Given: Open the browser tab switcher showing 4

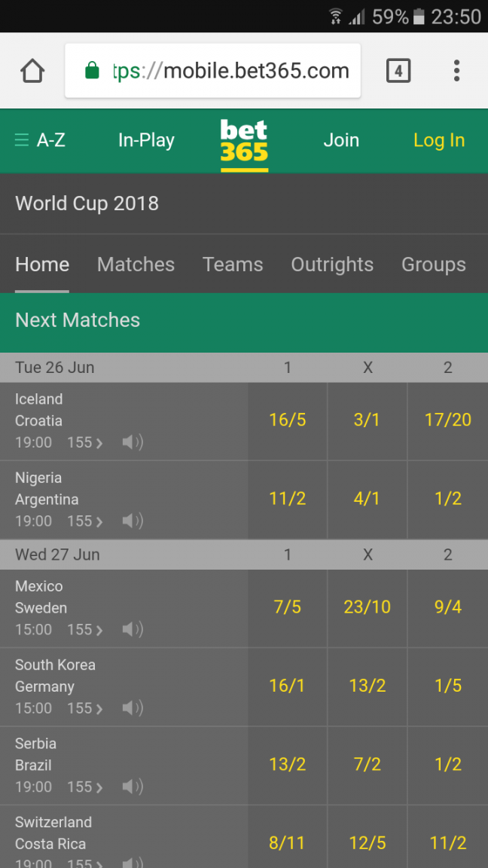Looking at the screenshot, I should 398,71.
